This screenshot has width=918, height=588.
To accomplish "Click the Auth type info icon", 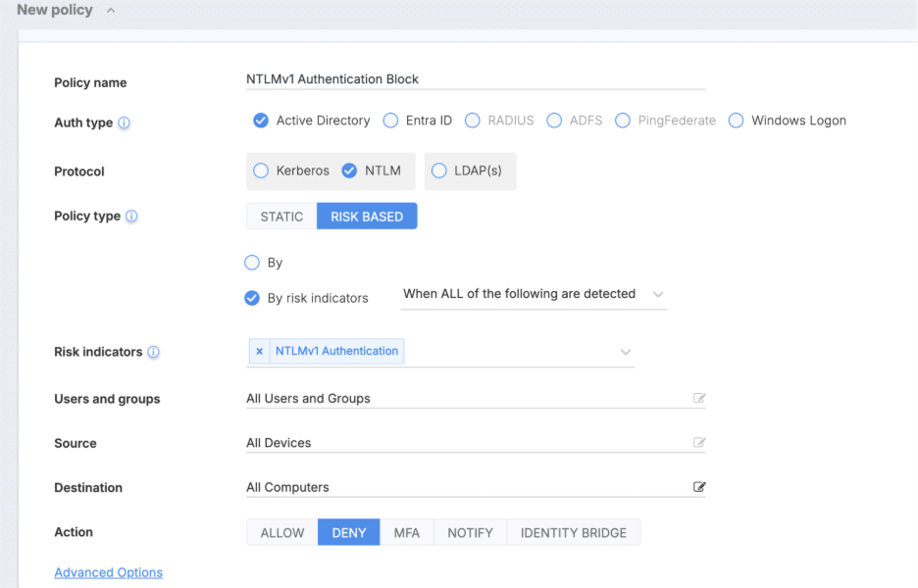I will pos(125,123).
